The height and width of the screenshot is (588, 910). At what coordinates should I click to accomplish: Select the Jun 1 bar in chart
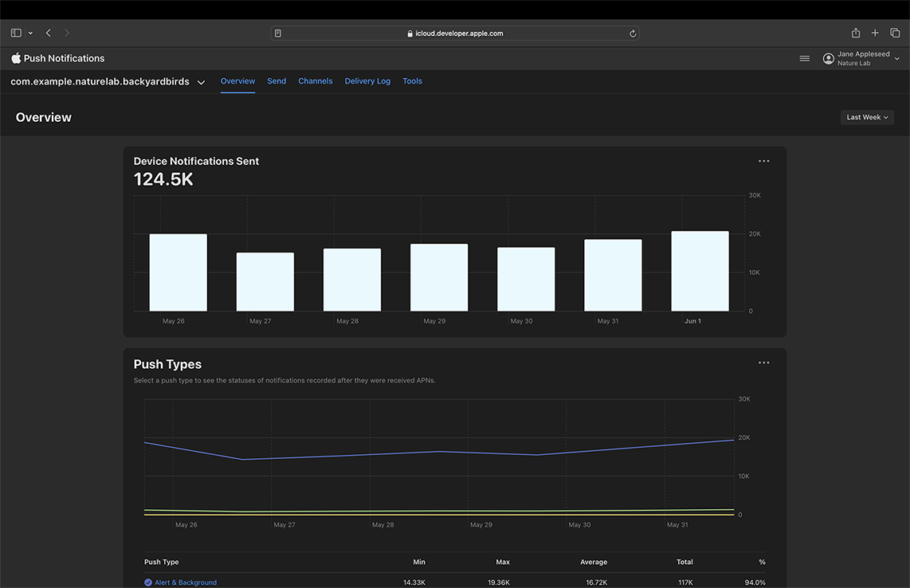[700, 271]
